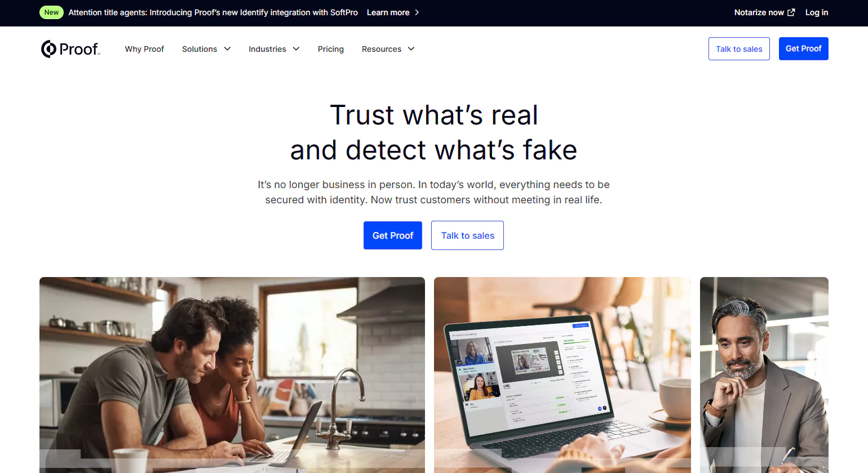Click the couple in kitchen photo
Image resolution: width=868 pixels, height=473 pixels.
click(232, 375)
